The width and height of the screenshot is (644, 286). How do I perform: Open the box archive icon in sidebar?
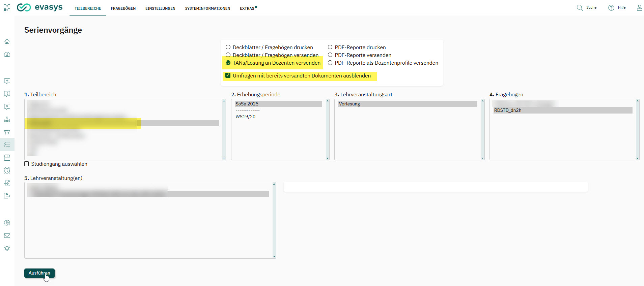click(x=7, y=158)
